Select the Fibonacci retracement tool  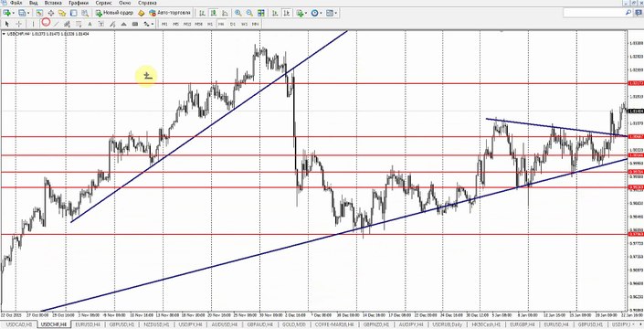[78, 24]
